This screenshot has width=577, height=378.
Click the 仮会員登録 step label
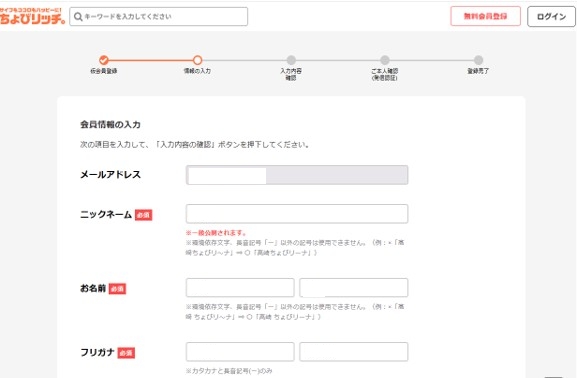pos(104,71)
